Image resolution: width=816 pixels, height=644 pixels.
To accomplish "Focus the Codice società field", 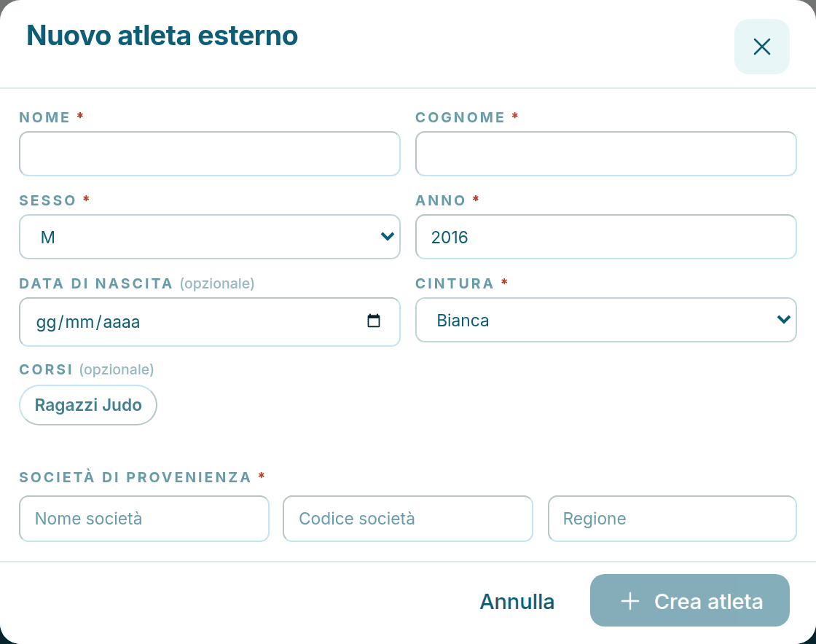I will pos(408,519).
